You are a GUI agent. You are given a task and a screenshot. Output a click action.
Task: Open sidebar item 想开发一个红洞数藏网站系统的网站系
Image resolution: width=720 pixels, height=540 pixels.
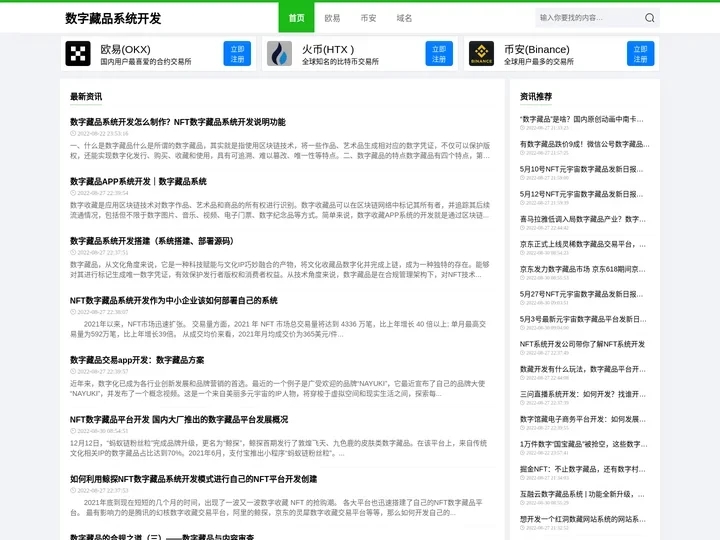(x=583, y=519)
